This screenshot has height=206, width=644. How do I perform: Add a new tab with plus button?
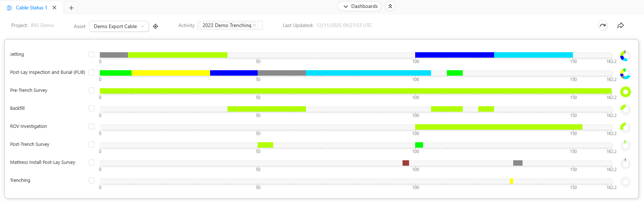click(71, 8)
